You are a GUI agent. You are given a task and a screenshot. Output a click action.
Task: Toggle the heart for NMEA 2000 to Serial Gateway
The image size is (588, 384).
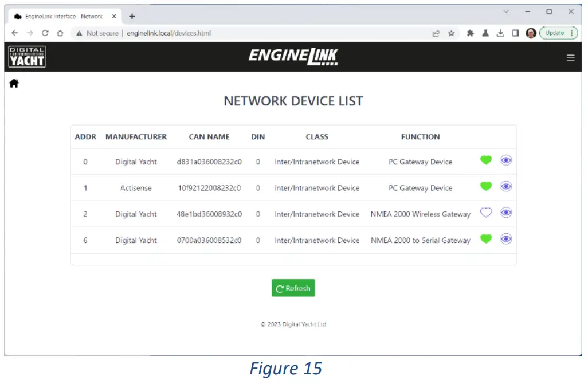[485, 239]
